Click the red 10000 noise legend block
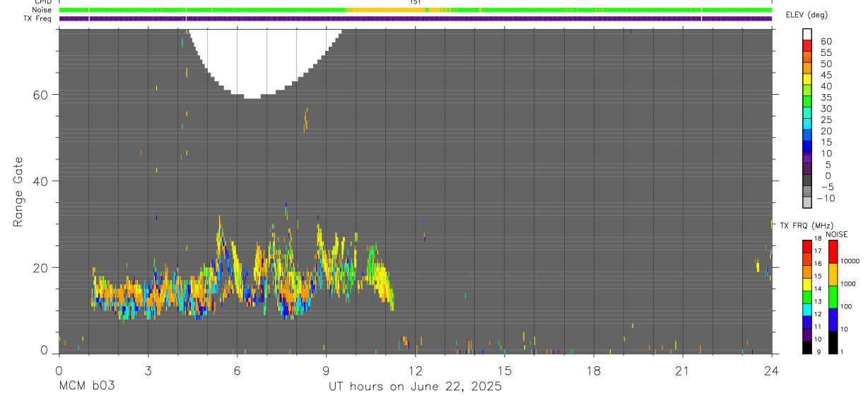Screen dimensions: 868x401 [x=833, y=252]
